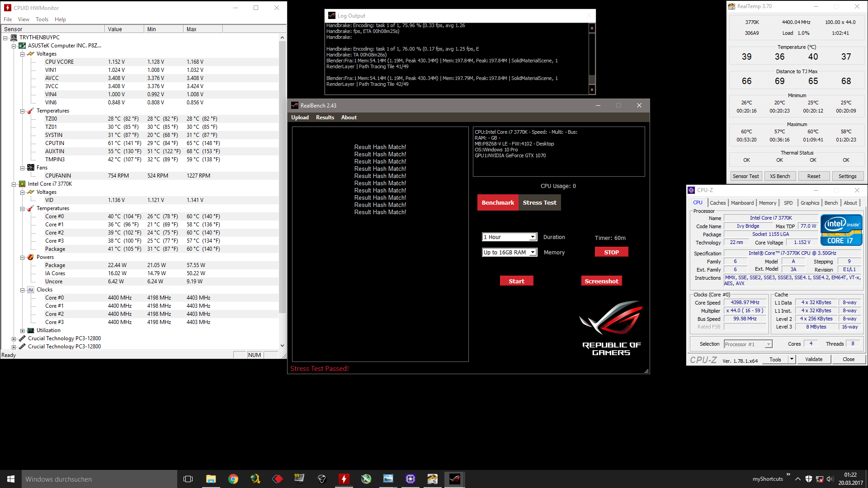Screen dimensions: 868x488
Task: Switch to RealTemp taskbar icon
Action: (x=432, y=479)
